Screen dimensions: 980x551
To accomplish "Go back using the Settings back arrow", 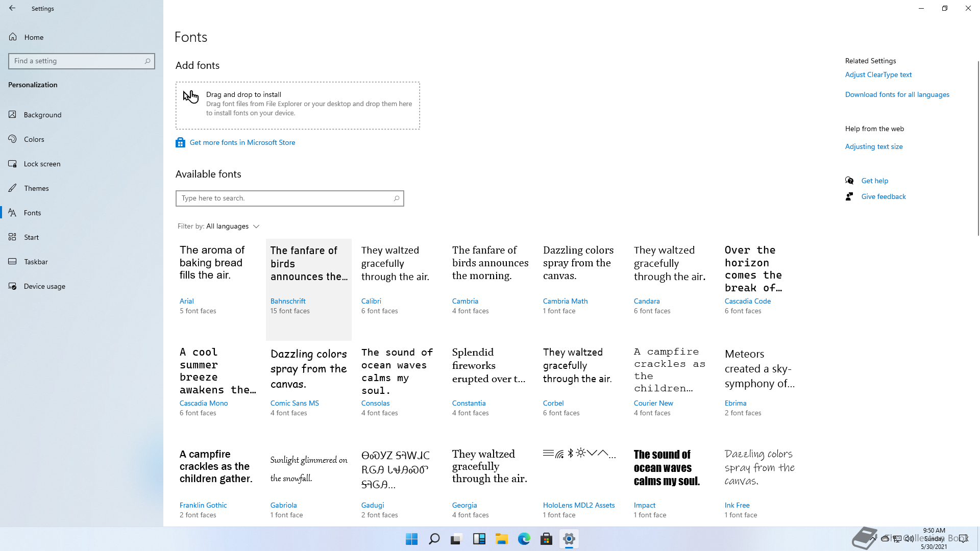I will pos(12,8).
